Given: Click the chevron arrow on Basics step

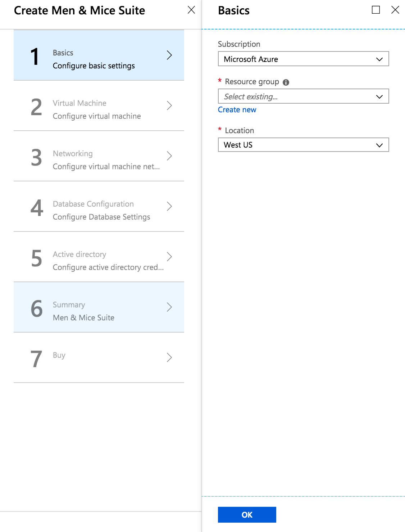Looking at the screenshot, I should click(169, 55).
